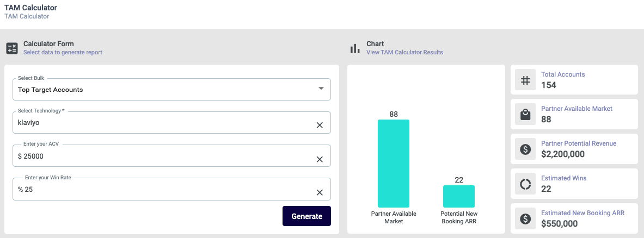Click the shopping bag Partner Available Market icon

pyautogui.click(x=525, y=115)
